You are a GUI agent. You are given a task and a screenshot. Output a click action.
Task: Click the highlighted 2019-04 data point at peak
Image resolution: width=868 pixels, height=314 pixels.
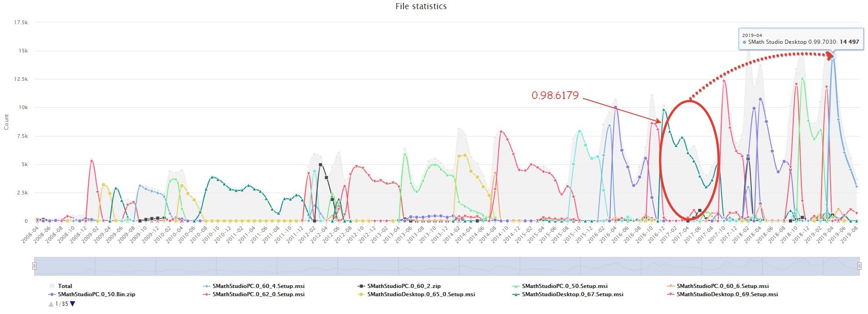(833, 57)
